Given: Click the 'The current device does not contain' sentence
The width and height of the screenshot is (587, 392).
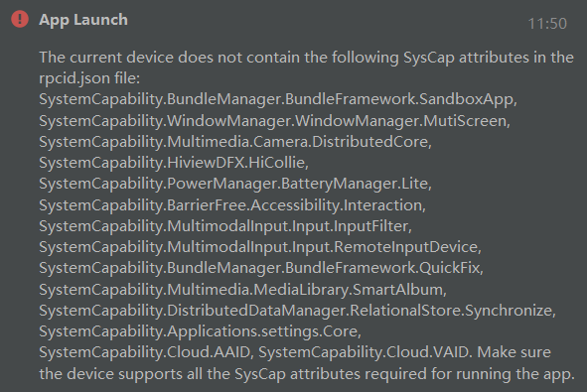Looking at the screenshot, I should click(306, 58).
